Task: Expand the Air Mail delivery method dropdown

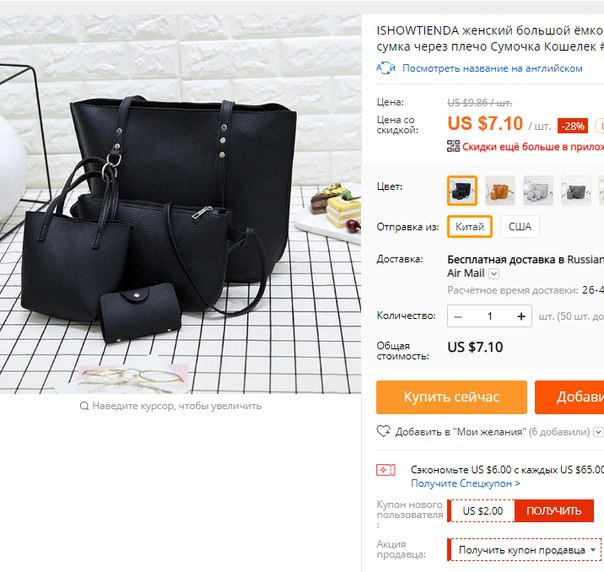Action: pos(494,273)
